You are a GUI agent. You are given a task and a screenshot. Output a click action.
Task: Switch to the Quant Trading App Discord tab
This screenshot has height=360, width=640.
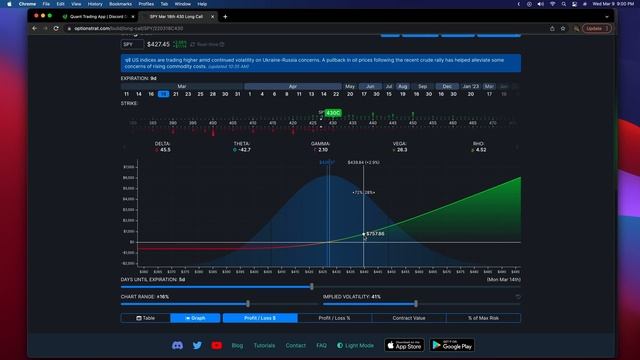pyautogui.click(x=98, y=17)
